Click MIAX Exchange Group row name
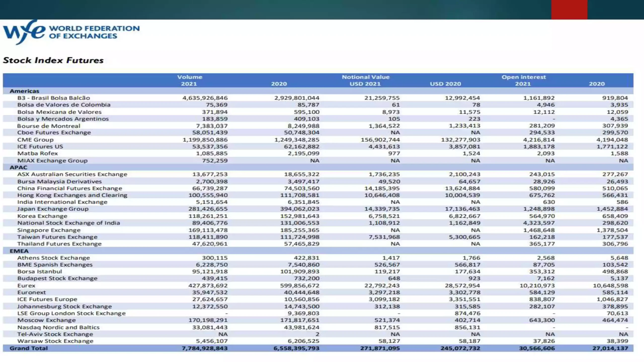 point(52,160)
